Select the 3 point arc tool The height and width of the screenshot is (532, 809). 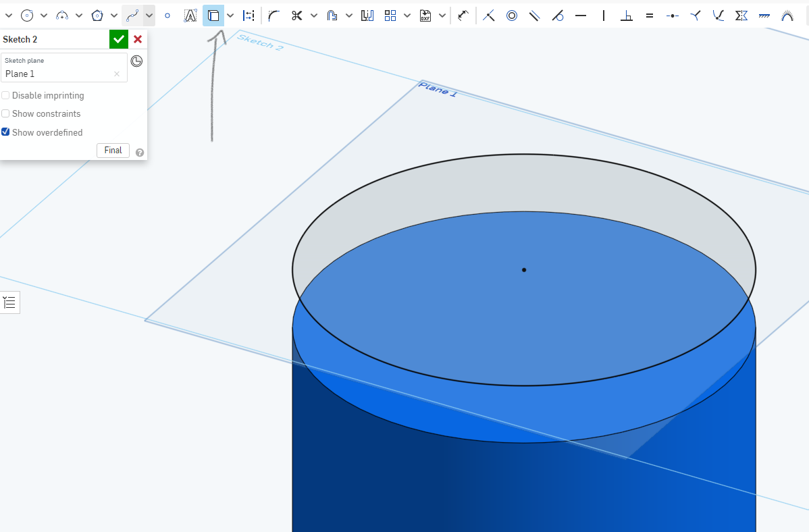pyautogui.click(x=62, y=16)
